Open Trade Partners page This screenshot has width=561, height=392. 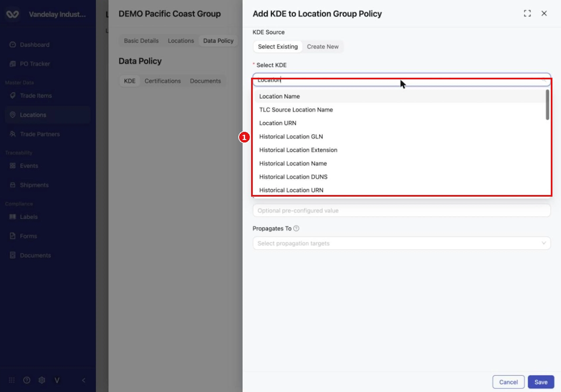pyautogui.click(x=40, y=134)
